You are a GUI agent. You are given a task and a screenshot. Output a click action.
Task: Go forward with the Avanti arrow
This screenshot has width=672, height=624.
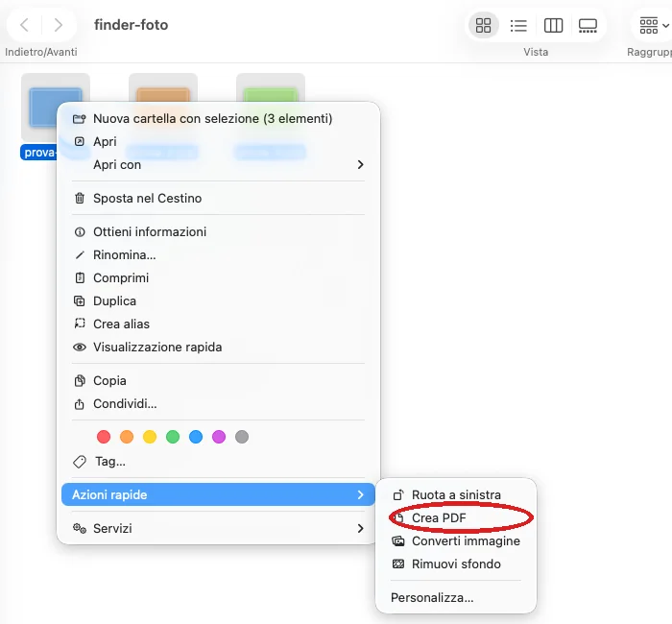point(59,25)
